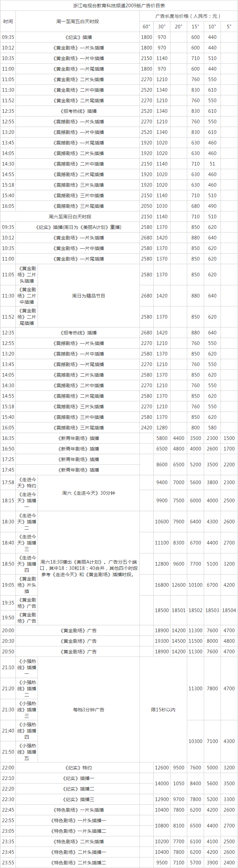Click the 广告长度与价格（人民币：元）header

pyautogui.click(x=189, y=16)
